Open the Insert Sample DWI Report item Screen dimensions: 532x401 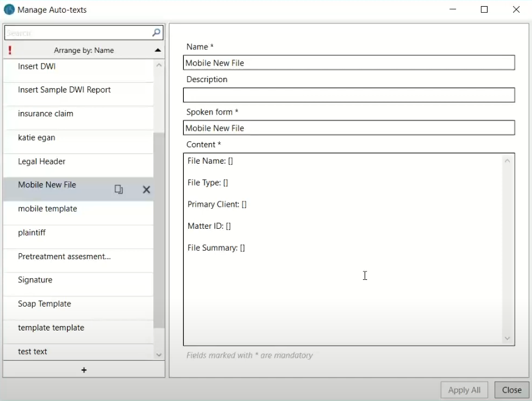pyautogui.click(x=65, y=90)
